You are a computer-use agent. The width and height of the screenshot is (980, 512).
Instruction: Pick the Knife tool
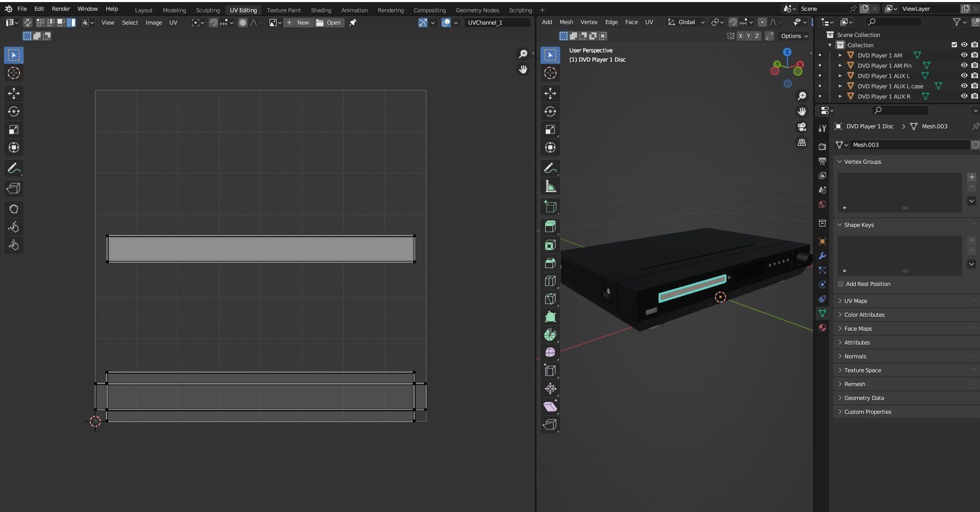pos(550,299)
